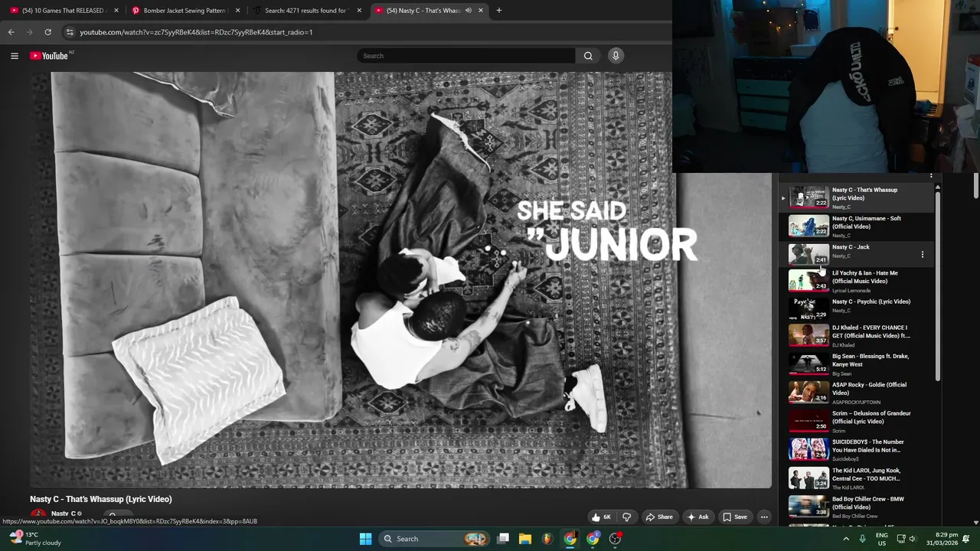Open Nasty C channel avatar below title

[x=38, y=515]
